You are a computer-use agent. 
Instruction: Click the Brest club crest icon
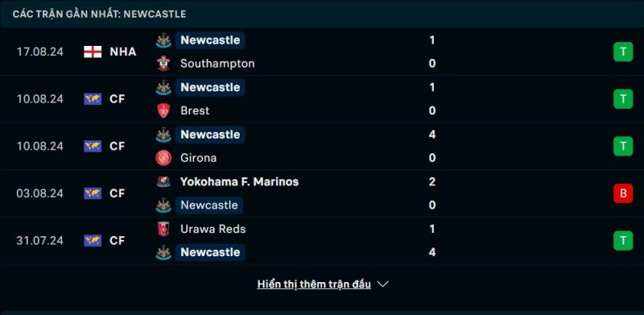[163, 110]
